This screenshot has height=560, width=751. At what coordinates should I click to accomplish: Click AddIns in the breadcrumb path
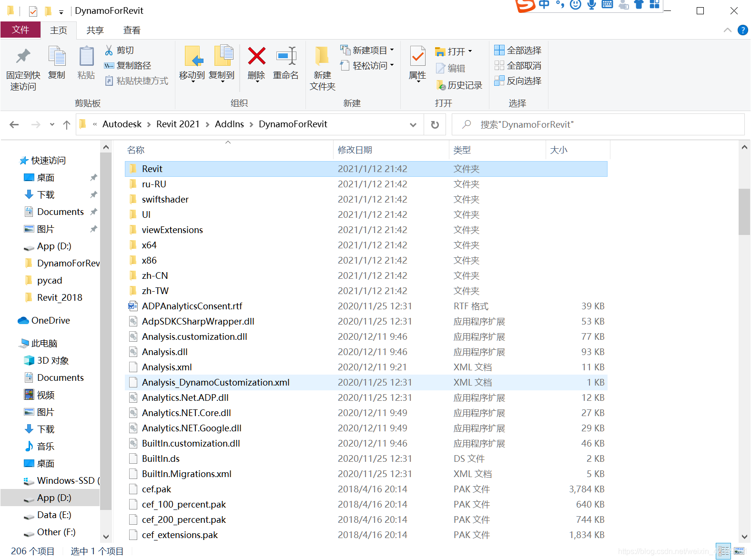pyautogui.click(x=229, y=124)
